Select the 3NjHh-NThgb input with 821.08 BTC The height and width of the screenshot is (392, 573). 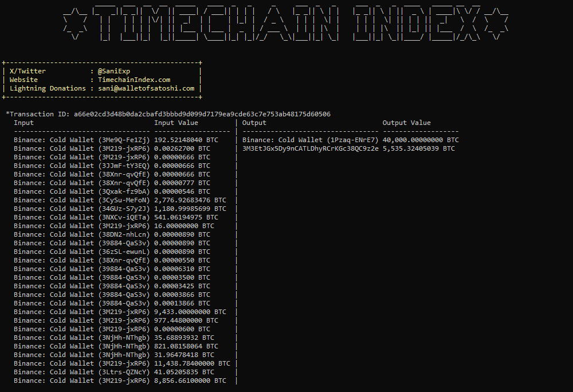click(x=76, y=346)
